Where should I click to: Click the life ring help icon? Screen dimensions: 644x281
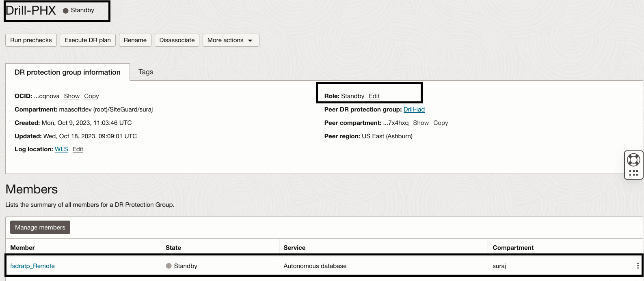coord(633,159)
